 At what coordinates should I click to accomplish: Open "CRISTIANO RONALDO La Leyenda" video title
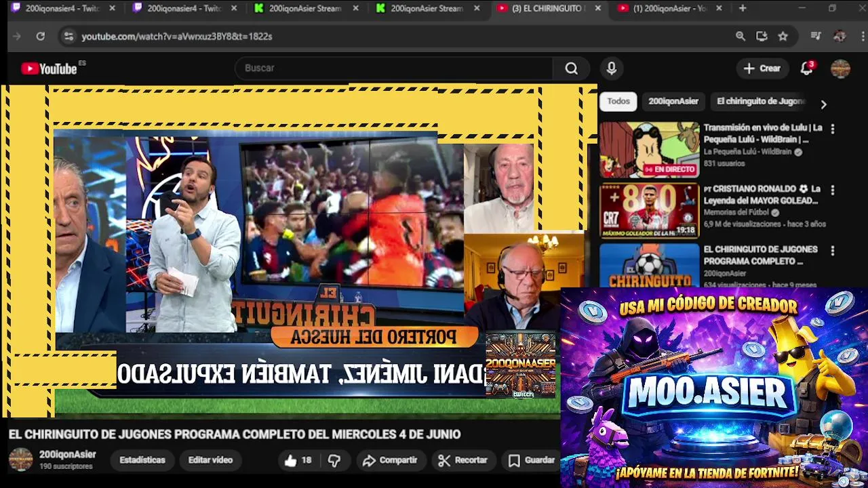tap(762, 195)
